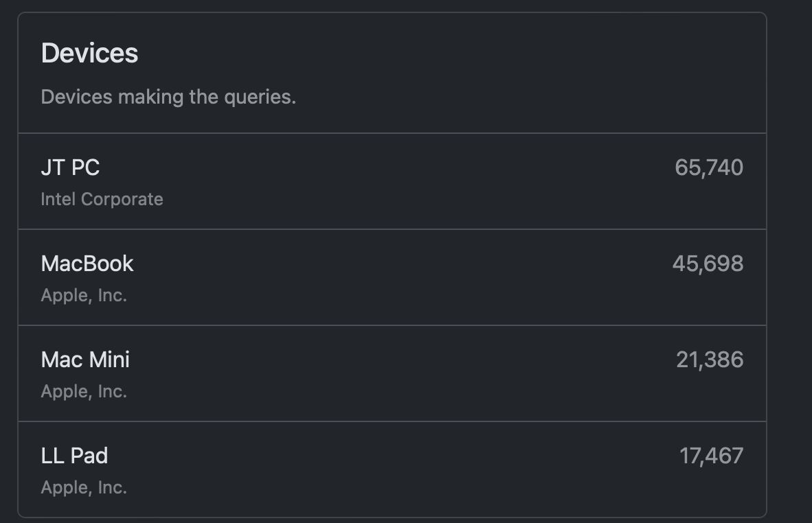812x523 pixels.
Task: Click the Intel Corporate vendor label
Action: click(x=102, y=200)
